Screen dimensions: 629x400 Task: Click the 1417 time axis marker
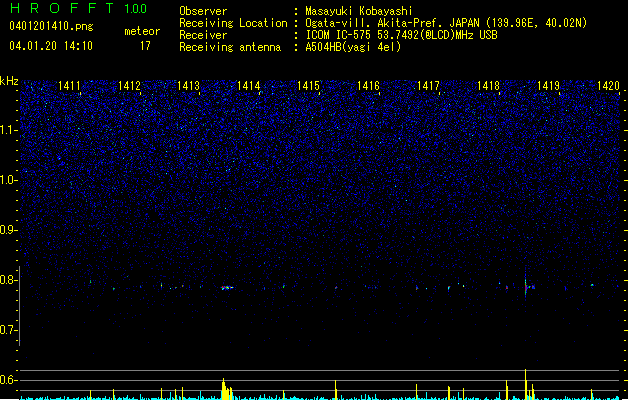tap(428, 86)
